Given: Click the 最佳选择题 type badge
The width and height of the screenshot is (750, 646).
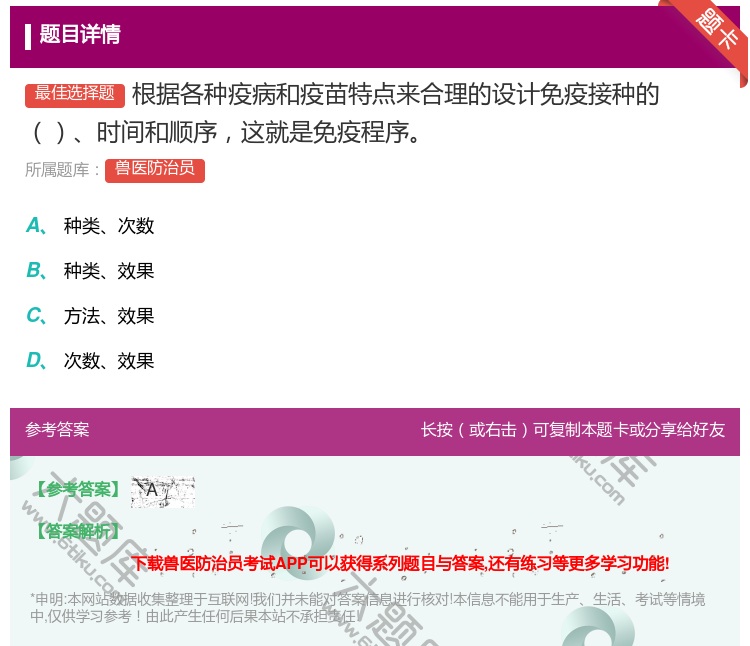Looking at the screenshot, I should 75,94.
